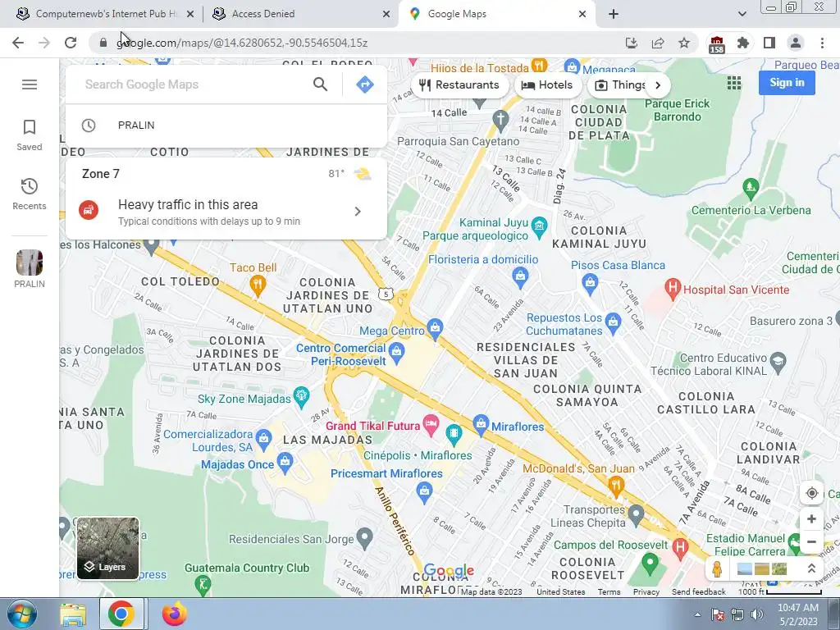Open Windows Explorer from taskbar
The image size is (840, 630).
tap(73, 614)
